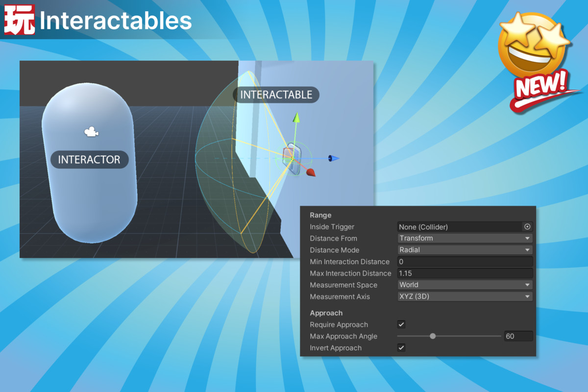Open the Measurement Space dropdown
Viewport: 588px width, 392px height.
click(465, 285)
